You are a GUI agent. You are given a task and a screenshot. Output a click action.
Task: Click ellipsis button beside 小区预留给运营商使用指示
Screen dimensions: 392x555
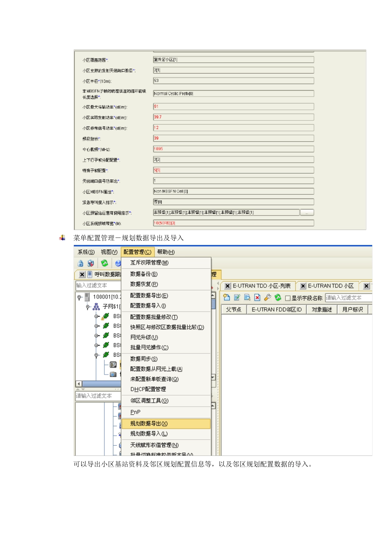pyautogui.click(x=307, y=213)
